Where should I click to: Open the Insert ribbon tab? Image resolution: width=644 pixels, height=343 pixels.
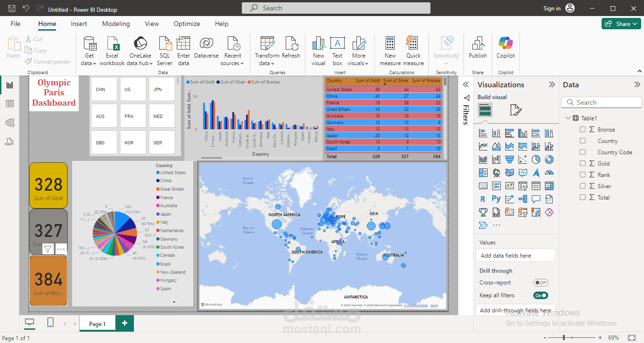(x=79, y=24)
